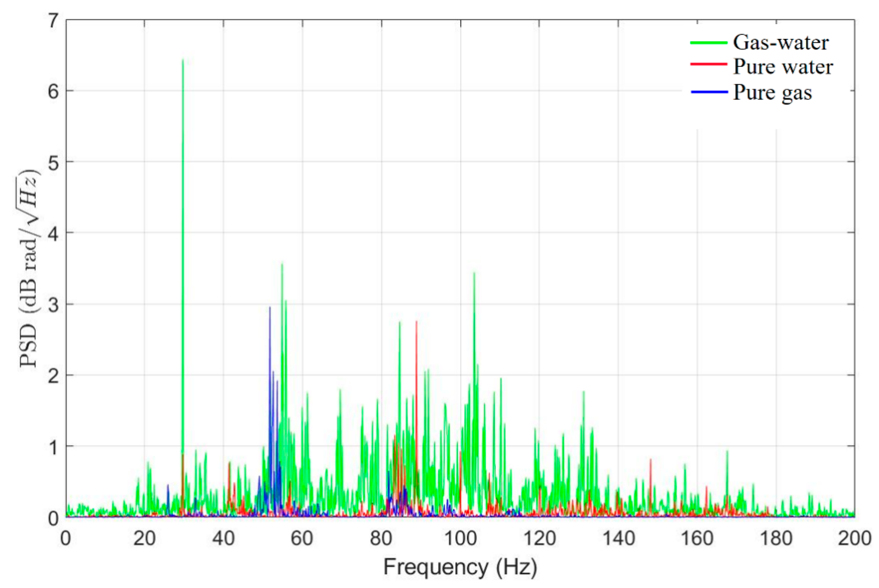
Task: Select the Pure gas legend label
Action: pos(772,93)
